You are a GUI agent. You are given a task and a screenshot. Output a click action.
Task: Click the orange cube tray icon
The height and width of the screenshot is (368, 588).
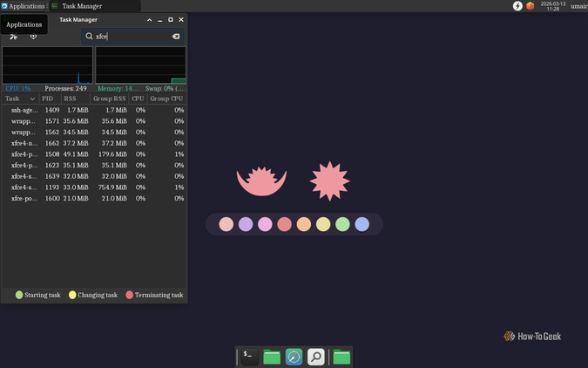click(x=530, y=6)
